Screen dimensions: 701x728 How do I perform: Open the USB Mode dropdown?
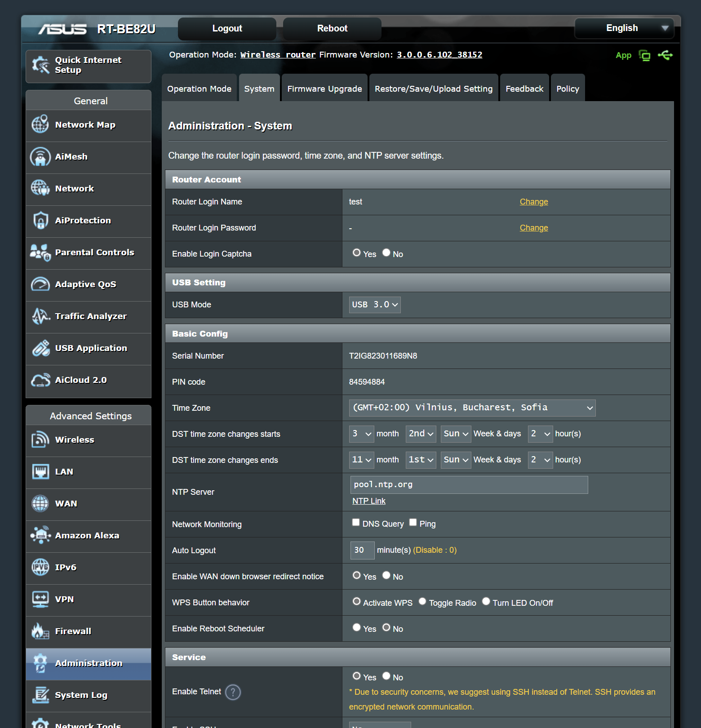coord(375,305)
